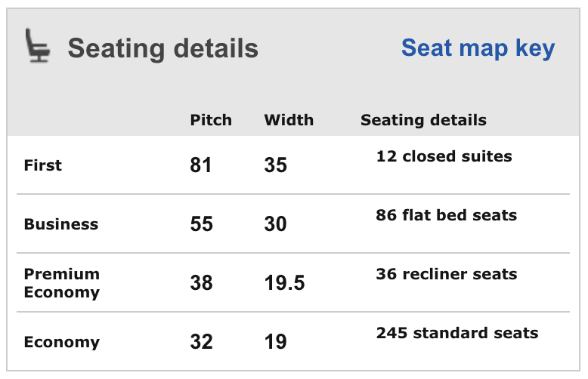The height and width of the screenshot is (379, 588).
Task: Select the Business class row label
Action: coord(61,223)
